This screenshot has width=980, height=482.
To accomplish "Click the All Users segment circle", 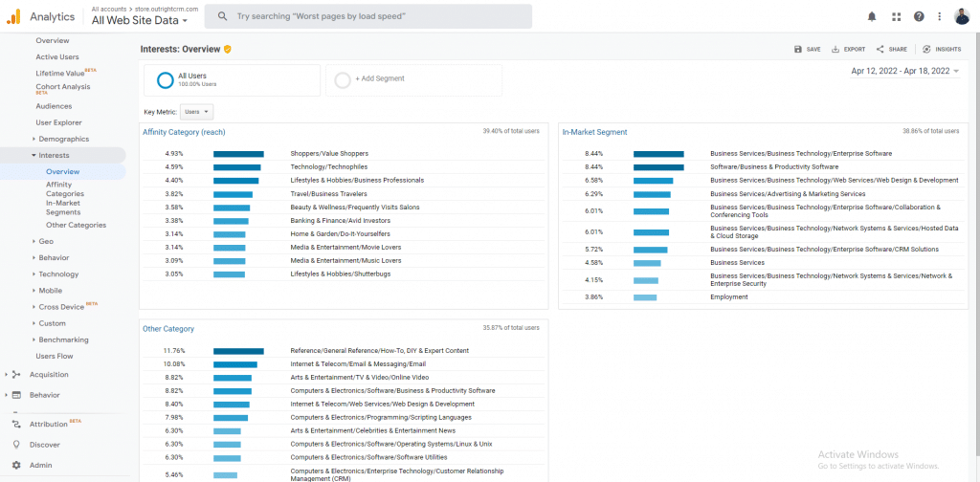I will 165,80.
